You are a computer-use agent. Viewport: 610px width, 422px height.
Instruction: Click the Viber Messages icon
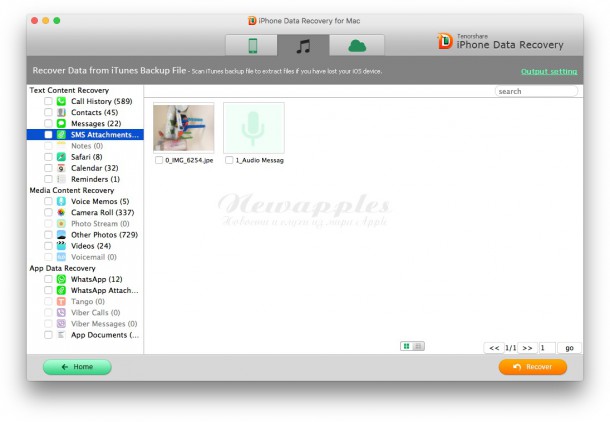(x=61, y=324)
